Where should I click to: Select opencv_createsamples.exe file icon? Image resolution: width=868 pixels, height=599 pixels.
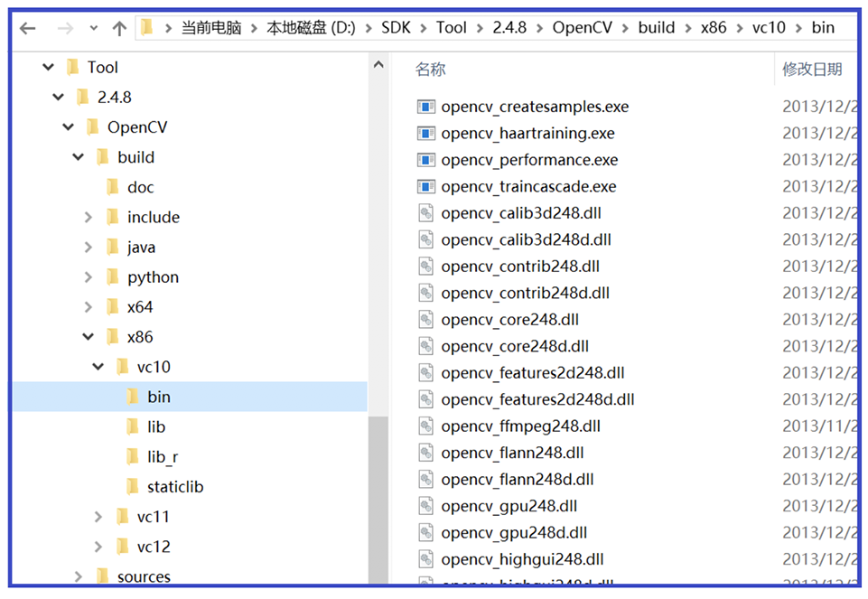click(425, 107)
